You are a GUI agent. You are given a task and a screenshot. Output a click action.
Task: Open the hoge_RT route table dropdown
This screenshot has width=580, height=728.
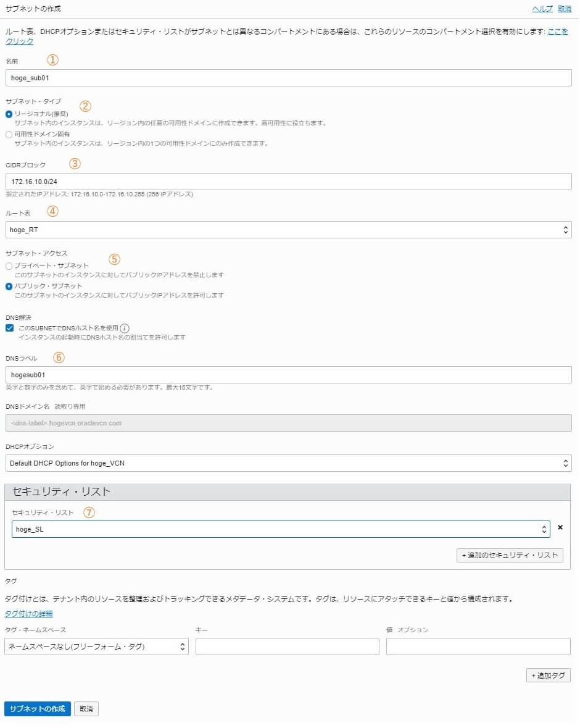pyautogui.click(x=289, y=230)
